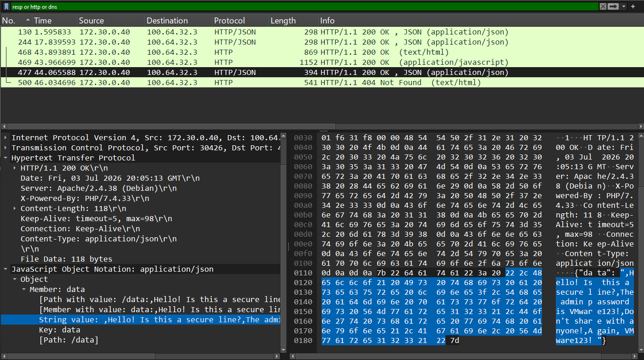Screen dimensions: 644x360
Task: Add a filter button with plus icon
Action: pyautogui.click(x=633, y=6)
